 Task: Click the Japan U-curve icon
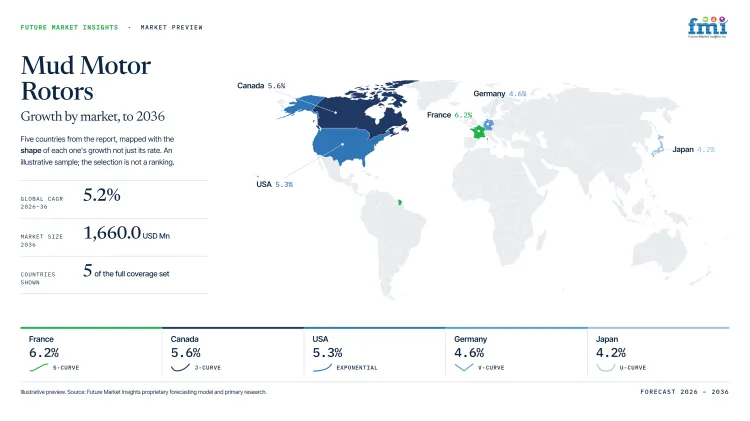point(606,367)
